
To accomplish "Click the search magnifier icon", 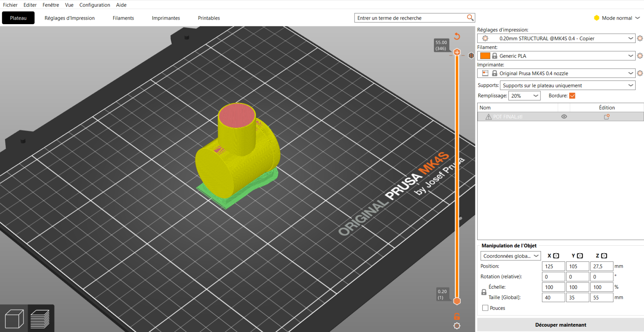I will pos(470,18).
